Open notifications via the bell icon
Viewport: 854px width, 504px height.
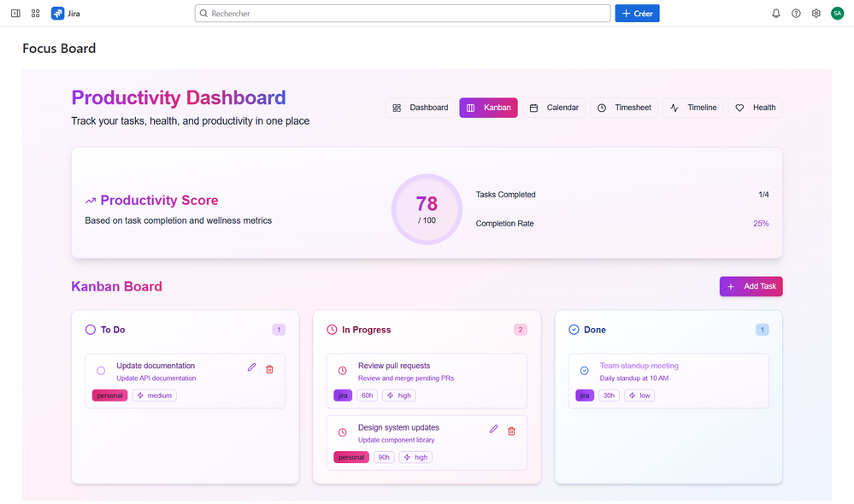(x=774, y=13)
